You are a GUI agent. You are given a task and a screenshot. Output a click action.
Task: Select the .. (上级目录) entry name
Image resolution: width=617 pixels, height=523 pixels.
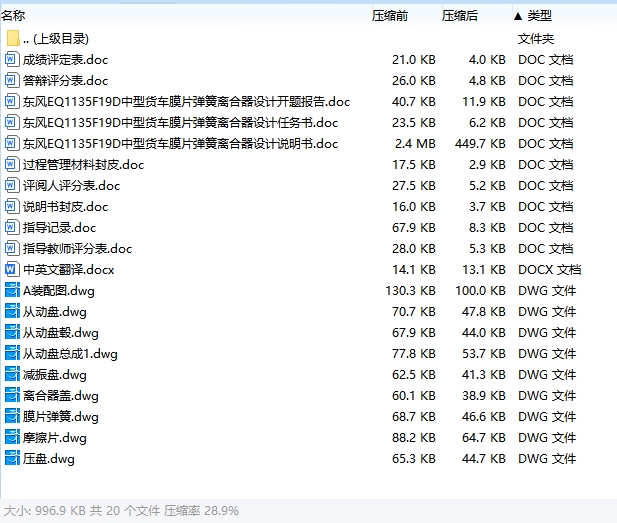pos(56,39)
